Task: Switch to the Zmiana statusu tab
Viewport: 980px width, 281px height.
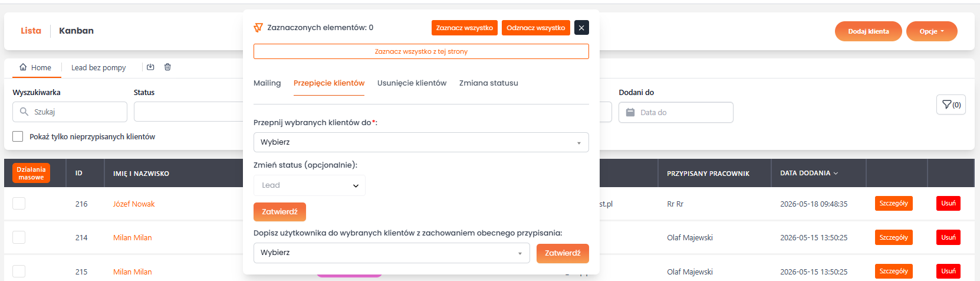Action: point(489,83)
